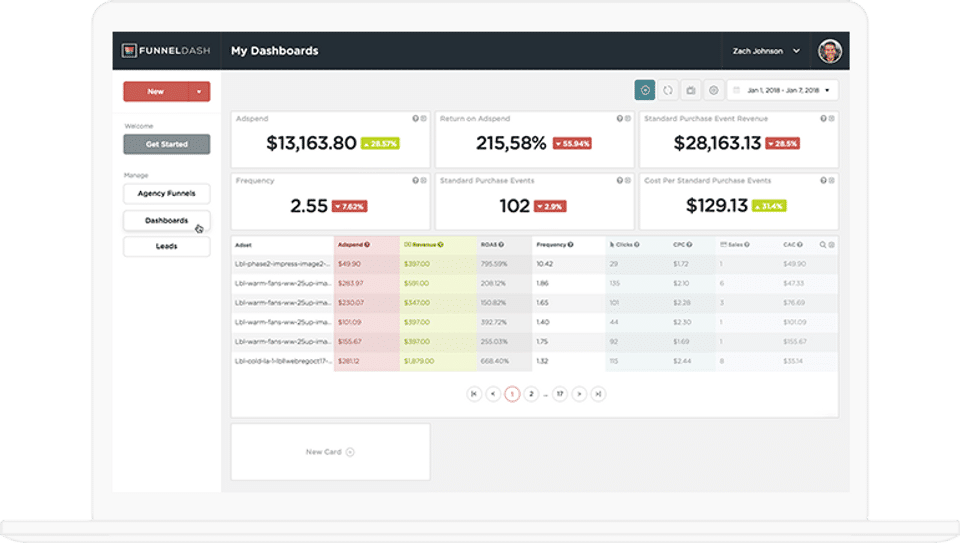This screenshot has height=543, width=960.
Task: Open Adspend card settings icon
Action: click(x=424, y=119)
